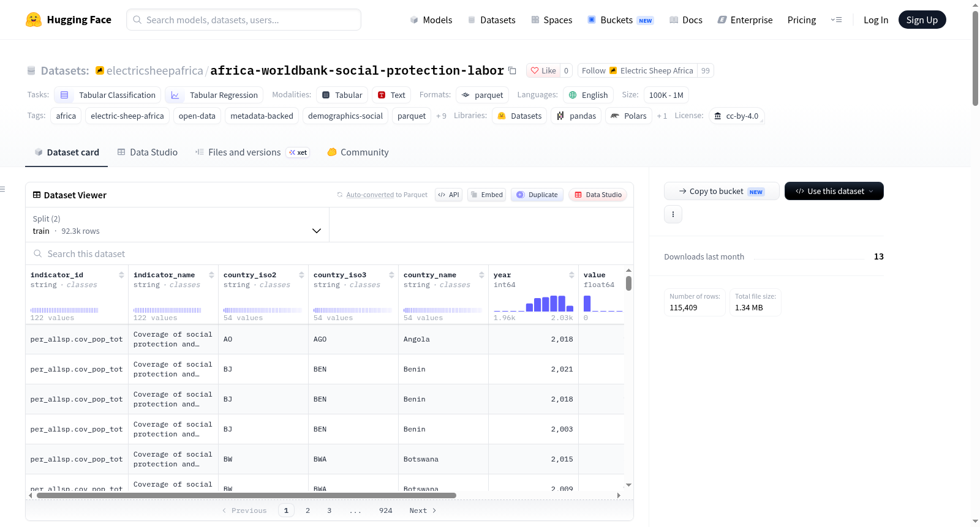Viewport: 980px width, 527px height.
Task: Open the Split train dropdown
Action: pyautogui.click(x=177, y=225)
